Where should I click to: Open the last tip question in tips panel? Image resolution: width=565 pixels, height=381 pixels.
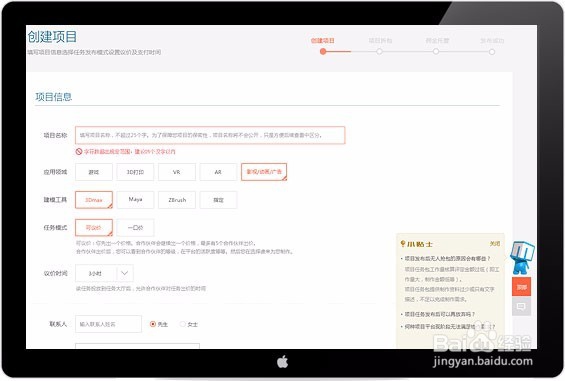pos(449,327)
